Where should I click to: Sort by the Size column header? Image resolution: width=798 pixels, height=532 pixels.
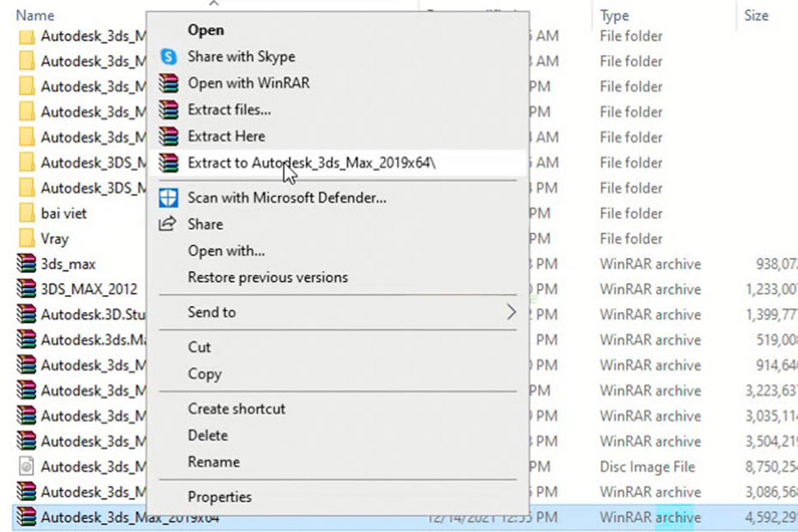756,15
